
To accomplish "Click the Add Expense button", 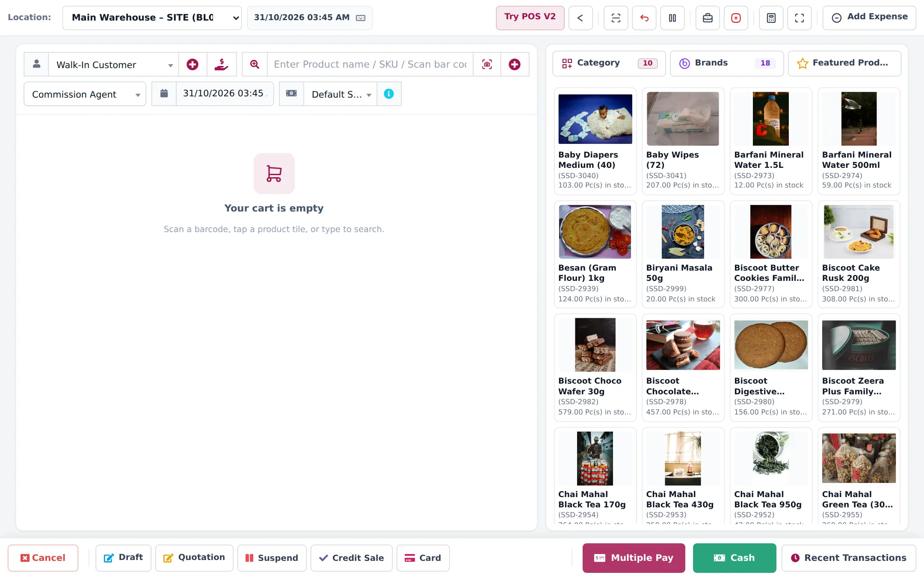I will point(869,18).
